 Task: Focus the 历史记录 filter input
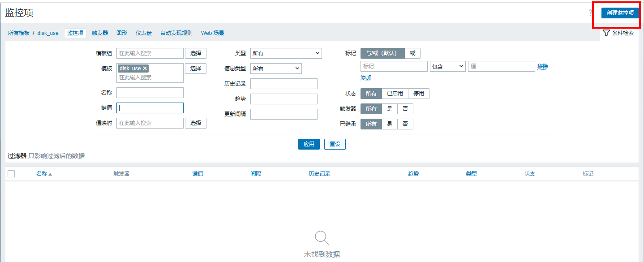tap(284, 84)
